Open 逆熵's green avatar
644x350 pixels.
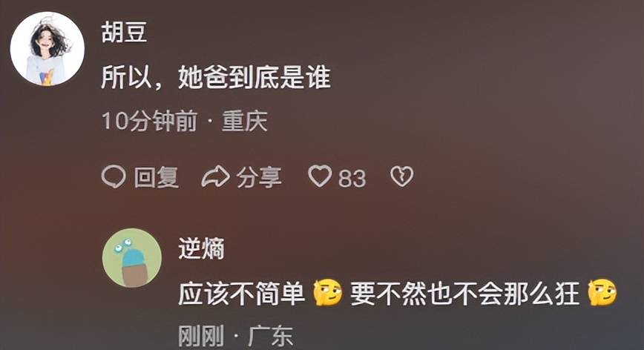(132, 257)
